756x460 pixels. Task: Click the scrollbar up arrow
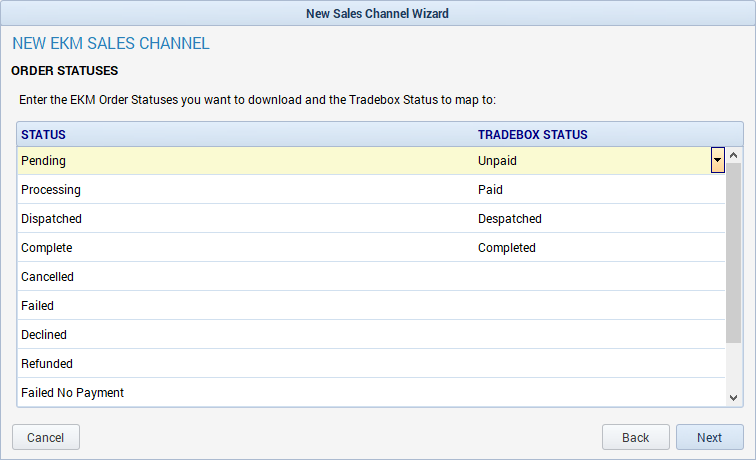coord(733,155)
